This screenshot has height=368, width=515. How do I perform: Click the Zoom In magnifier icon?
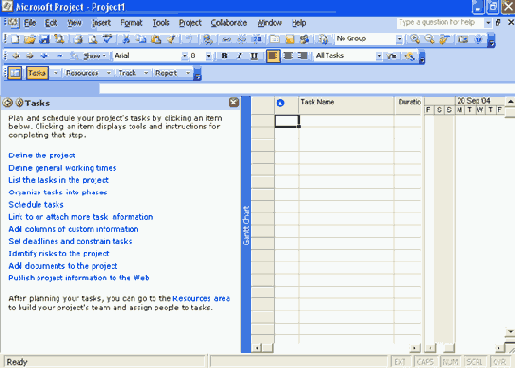[415, 39]
